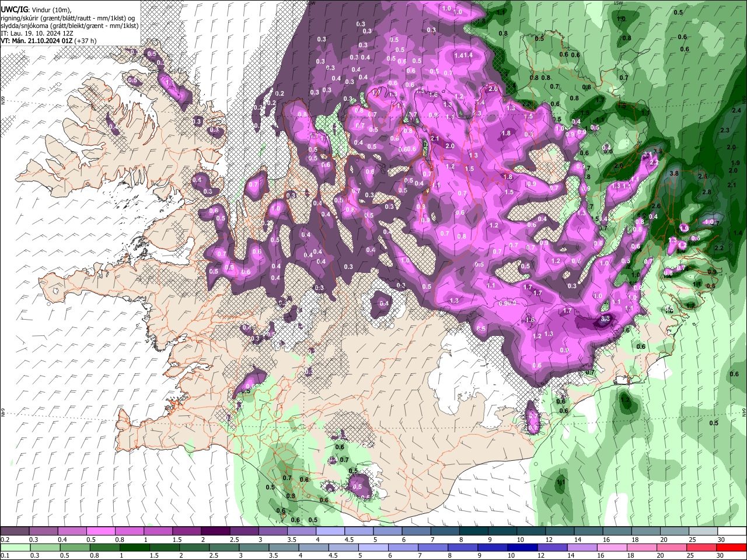Select the 25 swatch in lower legend row

point(703,547)
